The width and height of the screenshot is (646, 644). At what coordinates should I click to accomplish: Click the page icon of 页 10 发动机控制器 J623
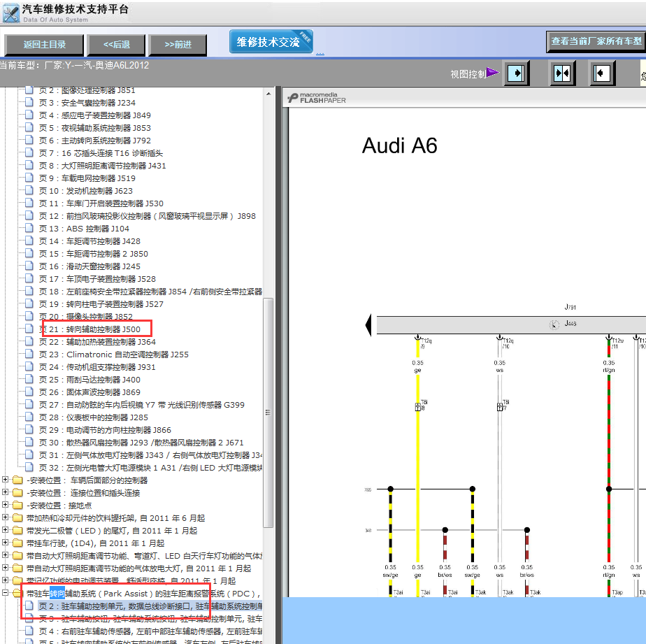coord(29,190)
